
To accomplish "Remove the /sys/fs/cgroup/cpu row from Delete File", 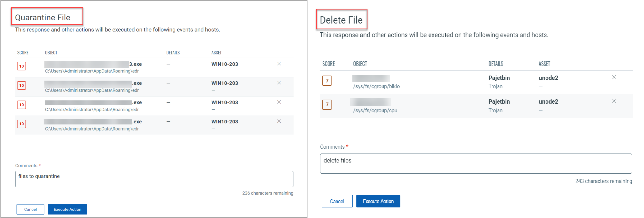I will 614,101.
